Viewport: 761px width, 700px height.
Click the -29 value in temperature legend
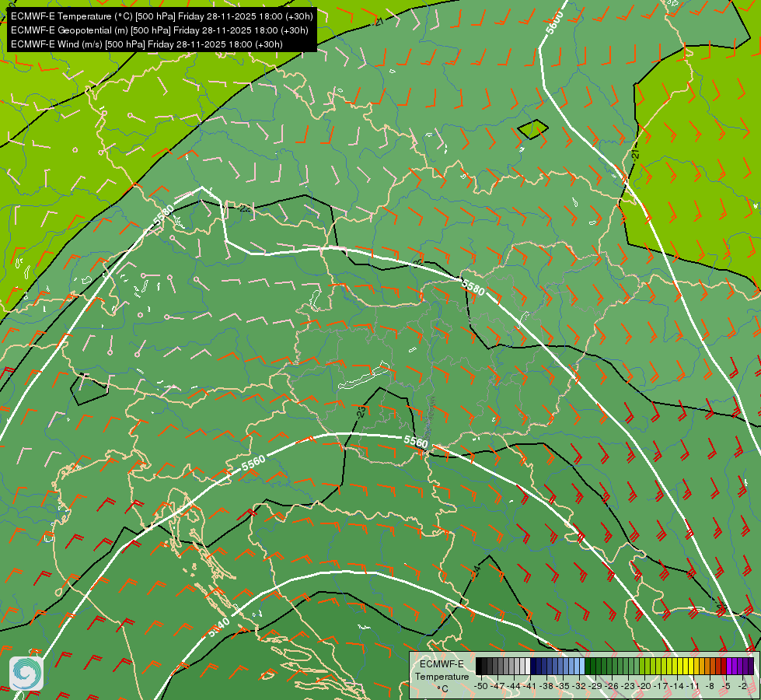pos(595,686)
